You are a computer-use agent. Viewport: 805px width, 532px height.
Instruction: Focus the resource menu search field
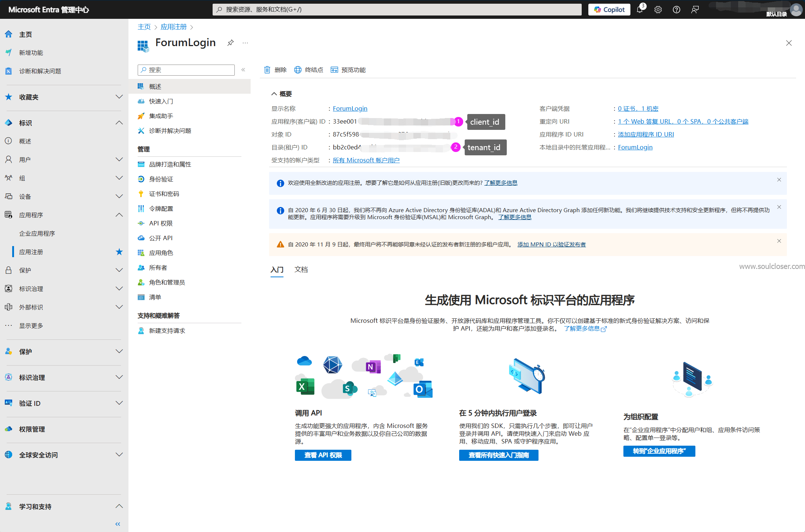point(186,70)
